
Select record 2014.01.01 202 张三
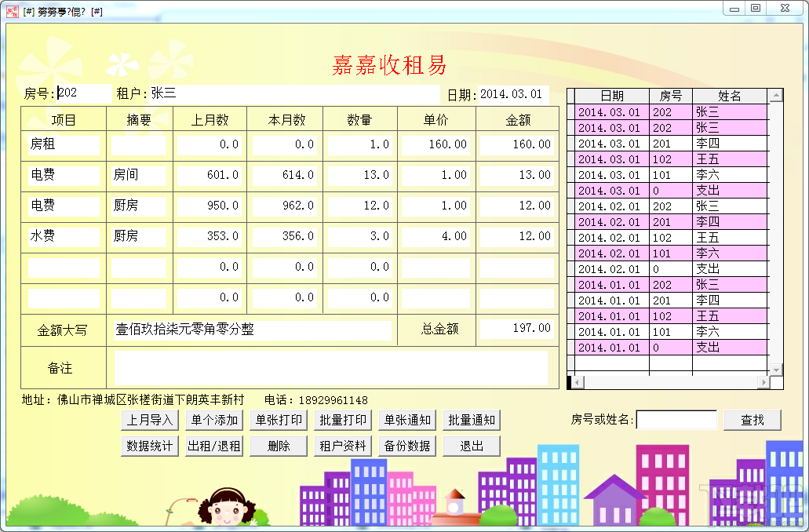[671, 285]
